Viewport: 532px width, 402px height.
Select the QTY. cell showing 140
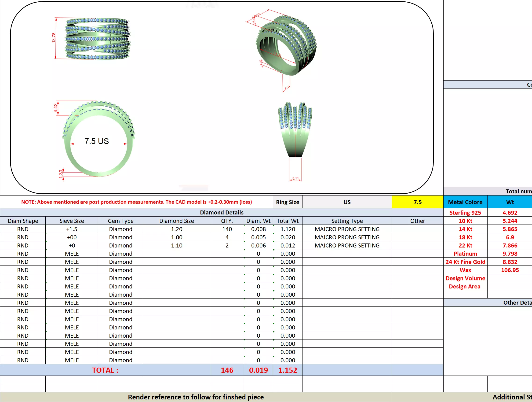227,229
